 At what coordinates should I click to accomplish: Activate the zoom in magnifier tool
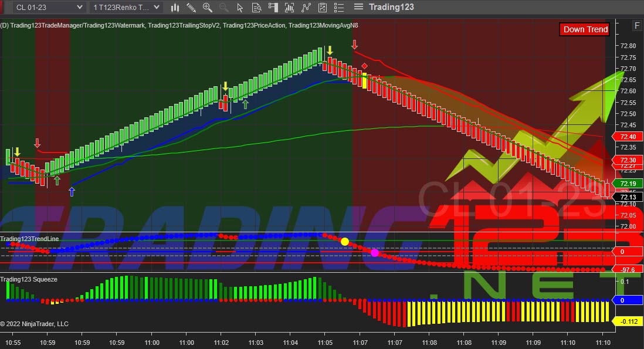click(x=208, y=7)
